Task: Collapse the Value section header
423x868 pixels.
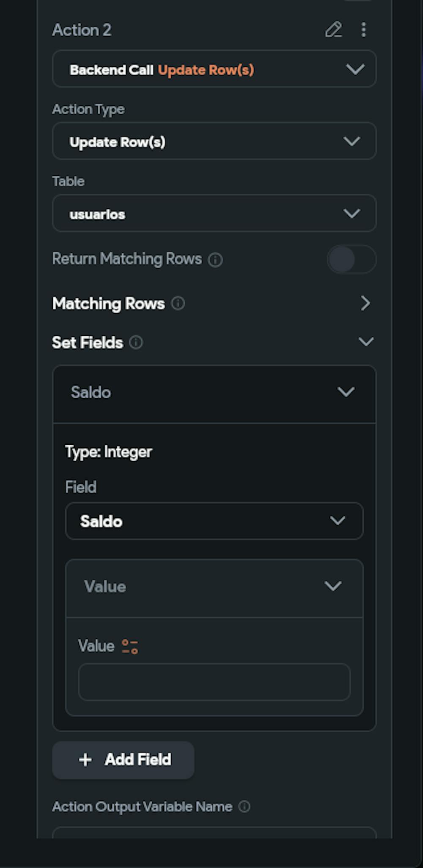Action: (x=333, y=586)
